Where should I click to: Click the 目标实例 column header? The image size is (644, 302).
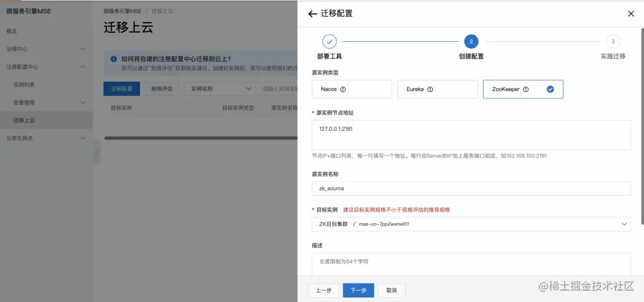coord(121,108)
